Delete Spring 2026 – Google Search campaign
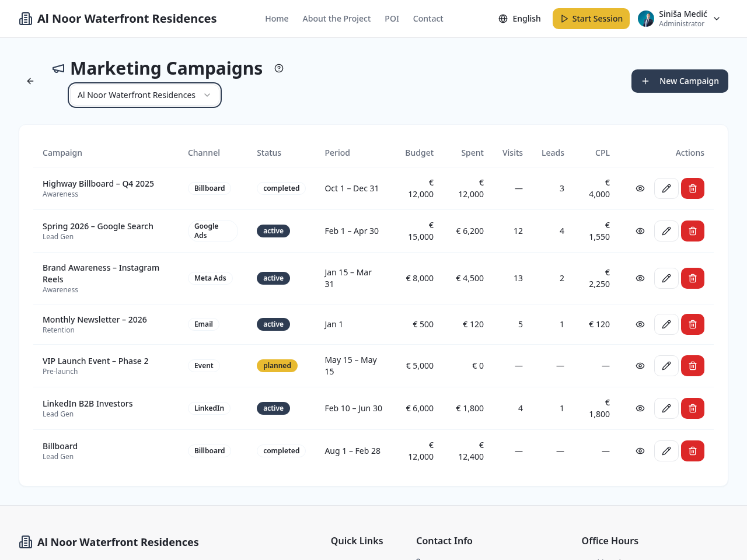Image resolution: width=747 pixels, height=560 pixels. click(x=693, y=231)
